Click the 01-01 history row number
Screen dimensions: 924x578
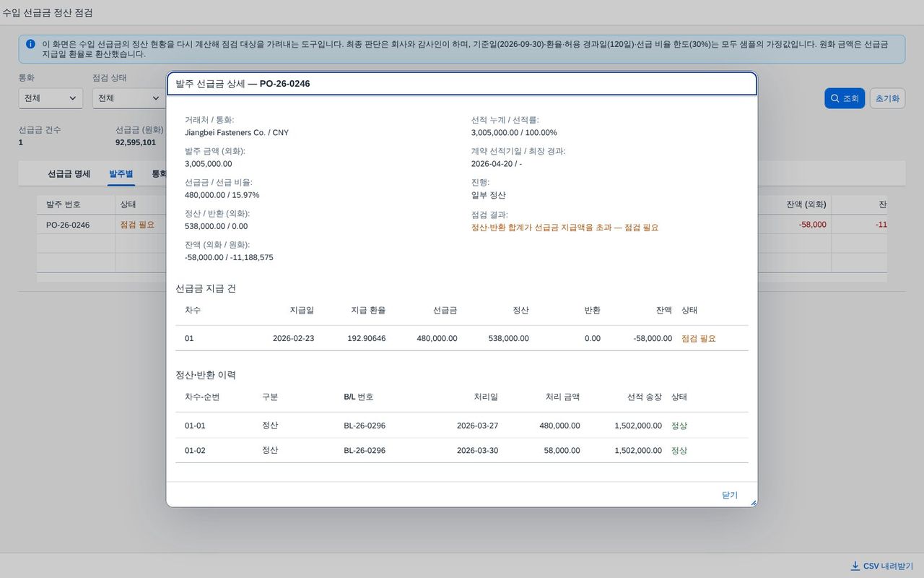195,426
